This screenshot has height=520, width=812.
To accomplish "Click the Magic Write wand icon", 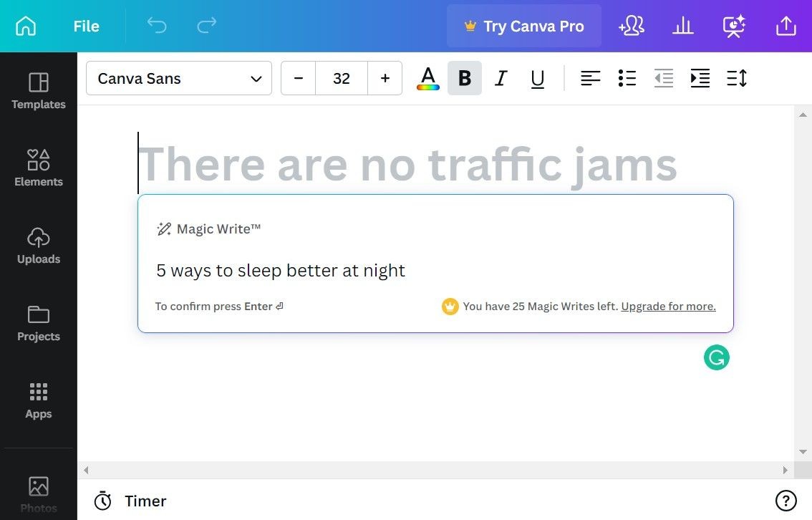I will click(164, 228).
